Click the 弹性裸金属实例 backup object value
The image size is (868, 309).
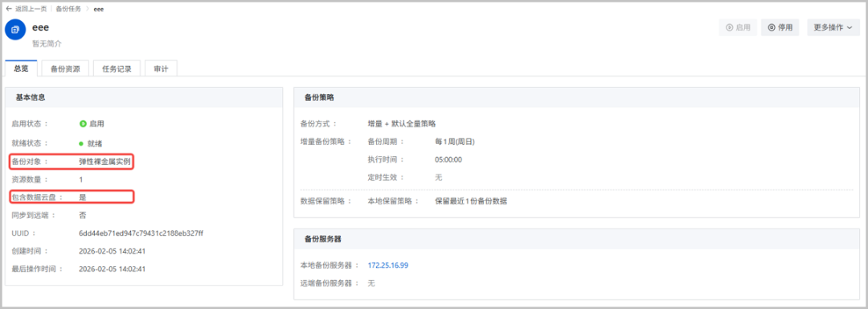point(104,162)
